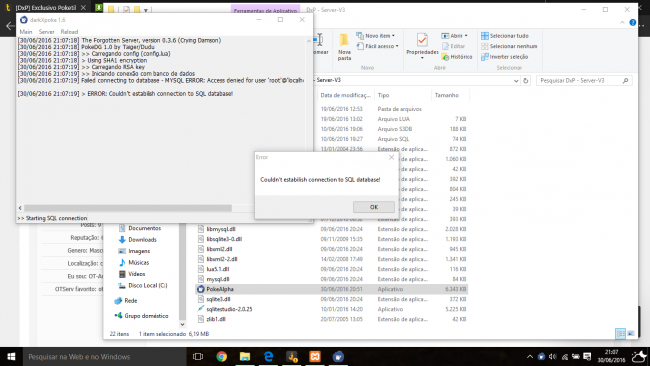Screen dimensions: 650x366
Task: Open Imagens in navigation pane
Action: (x=134, y=251)
